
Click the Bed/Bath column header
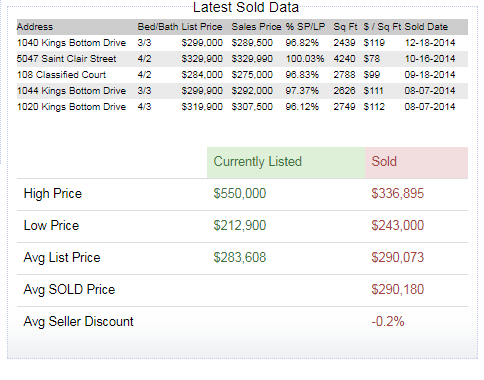click(158, 27)
